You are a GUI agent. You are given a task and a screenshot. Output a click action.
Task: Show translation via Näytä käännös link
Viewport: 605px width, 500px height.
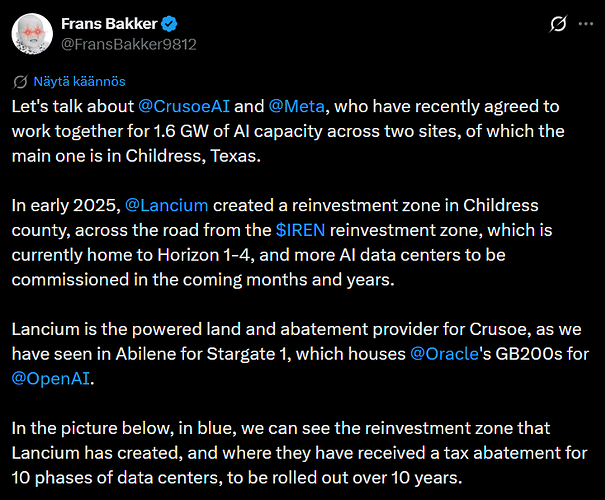click(79, 81)
